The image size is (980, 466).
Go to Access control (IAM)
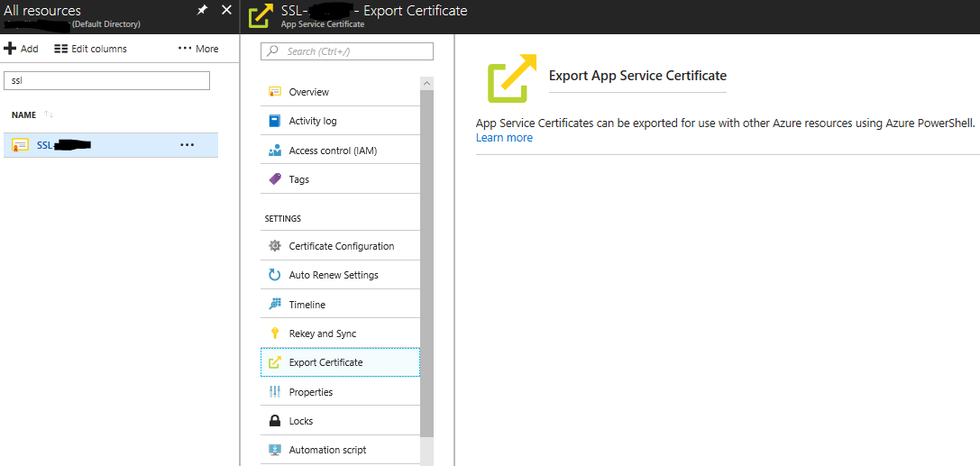pos(340,151)
